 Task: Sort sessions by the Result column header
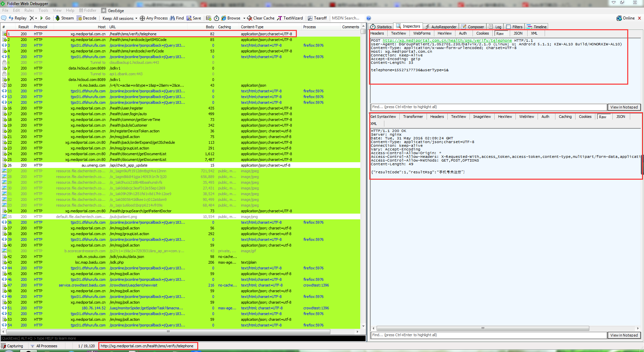23,27
